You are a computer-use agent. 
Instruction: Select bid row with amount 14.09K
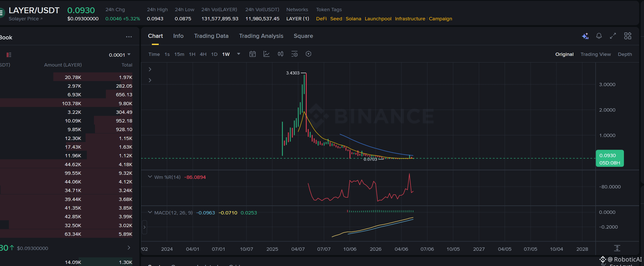[x=67, y=262]
